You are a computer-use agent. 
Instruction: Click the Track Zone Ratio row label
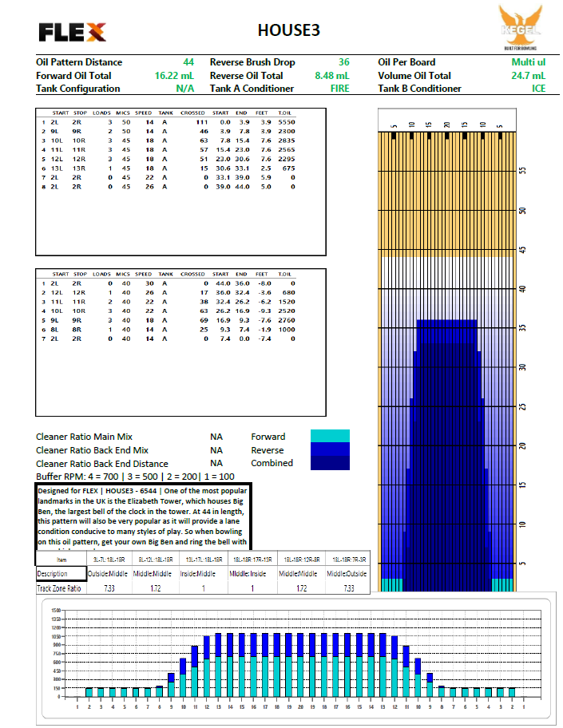(x=59, y=588)
